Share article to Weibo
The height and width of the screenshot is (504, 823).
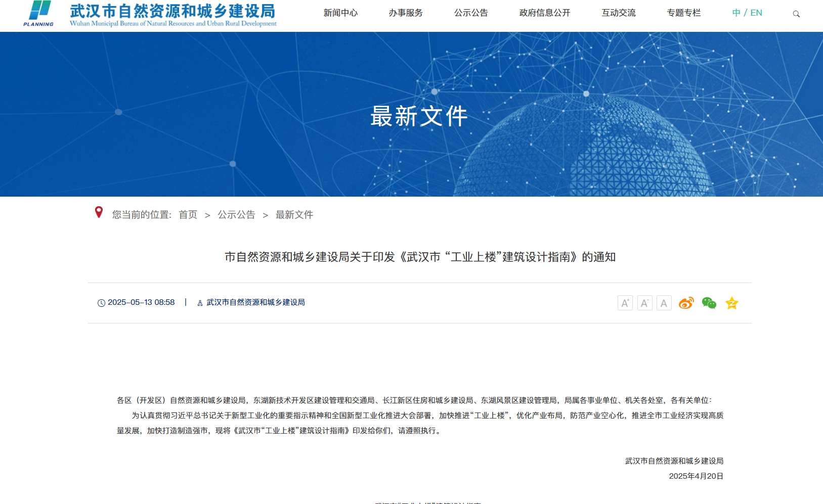(686, 303)
